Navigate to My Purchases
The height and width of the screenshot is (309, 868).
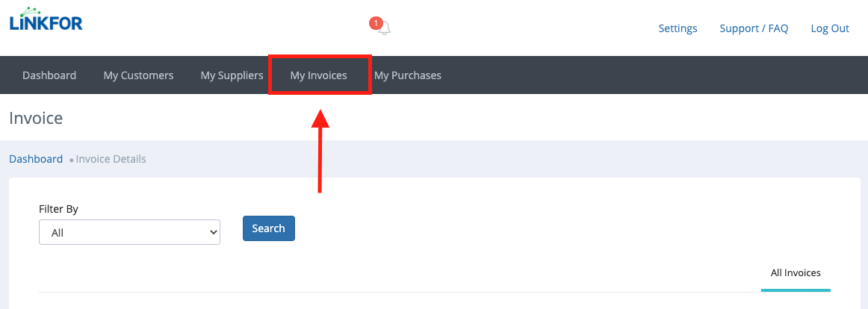pyautogui.click(x=408, y=75)
